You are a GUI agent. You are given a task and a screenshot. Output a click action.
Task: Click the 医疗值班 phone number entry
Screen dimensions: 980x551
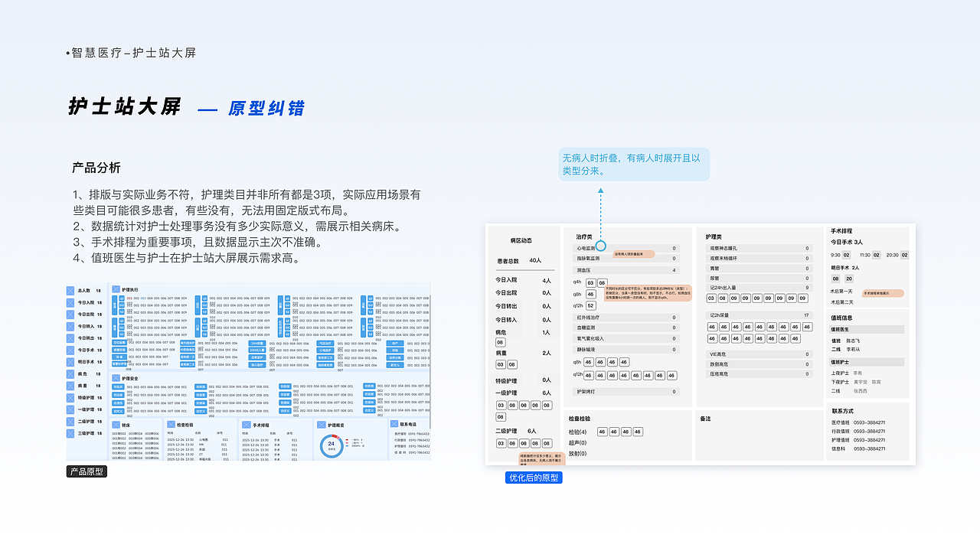pyautogui.click(x=413, y=435)
